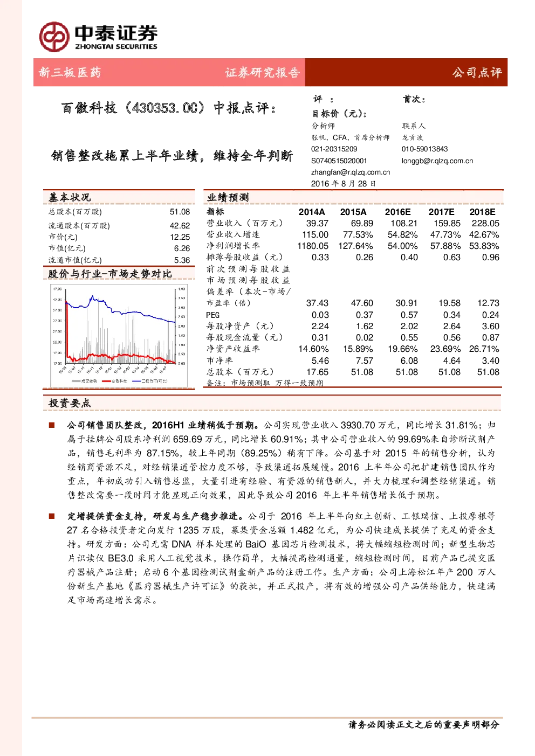Click the 2017E column header
Image resolution: width=535 pixels, height=756 pixels.
(441, 212)
